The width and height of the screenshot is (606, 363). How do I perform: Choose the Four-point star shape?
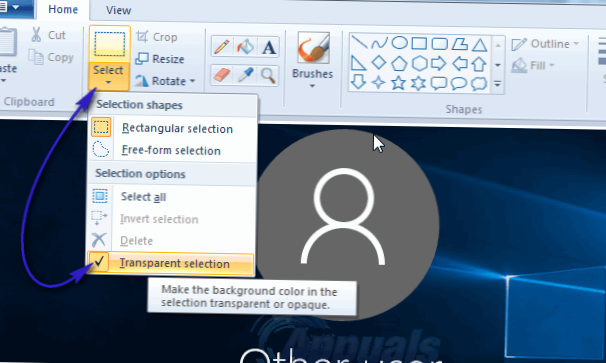click(378, 83)
